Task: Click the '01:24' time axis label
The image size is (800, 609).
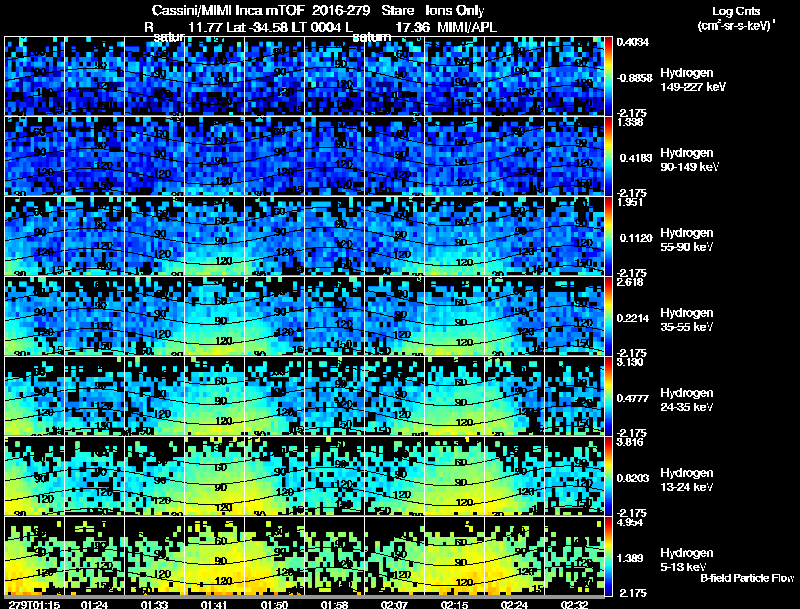Action: click(94, 604)
